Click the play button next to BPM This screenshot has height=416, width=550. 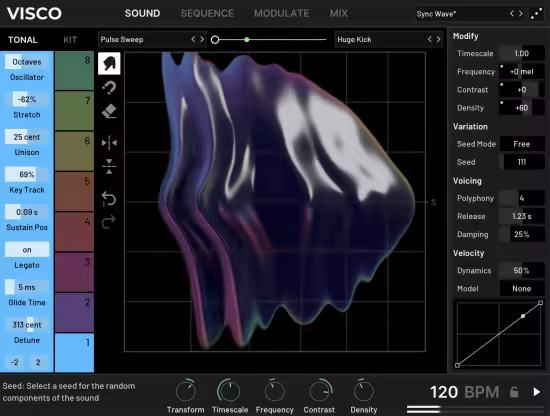click(x=537, y=392)
